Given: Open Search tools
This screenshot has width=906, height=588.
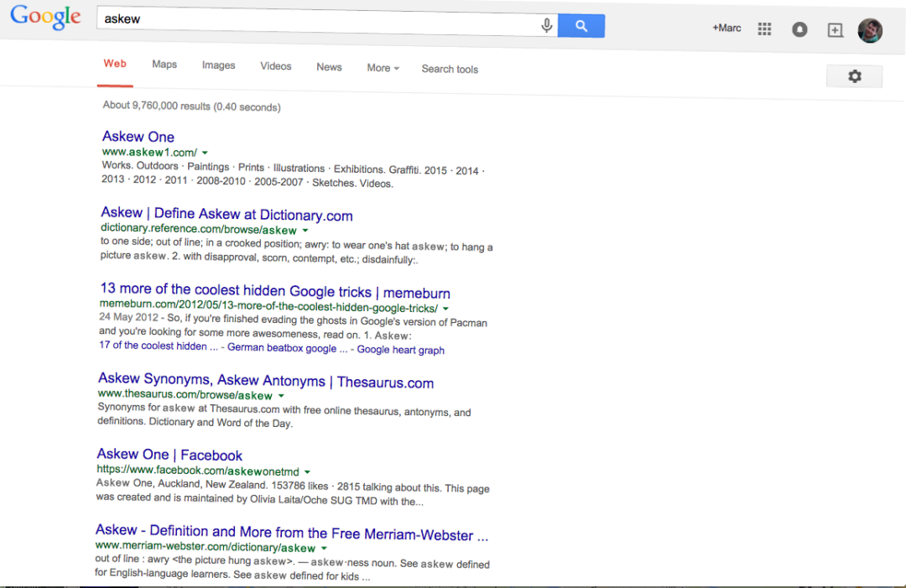Looking at the screenshot, I should 450,69.
